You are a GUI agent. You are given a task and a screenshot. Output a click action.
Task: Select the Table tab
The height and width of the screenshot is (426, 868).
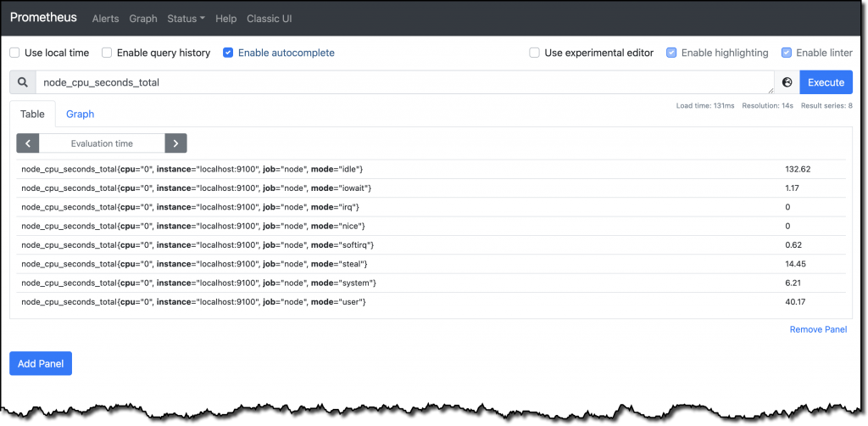click(33, 114)
